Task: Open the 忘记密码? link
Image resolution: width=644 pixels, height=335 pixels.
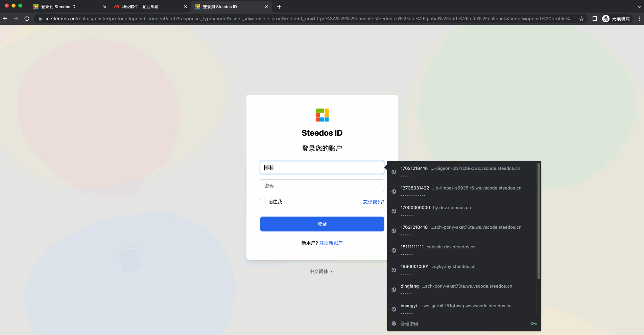Action: 374,202
